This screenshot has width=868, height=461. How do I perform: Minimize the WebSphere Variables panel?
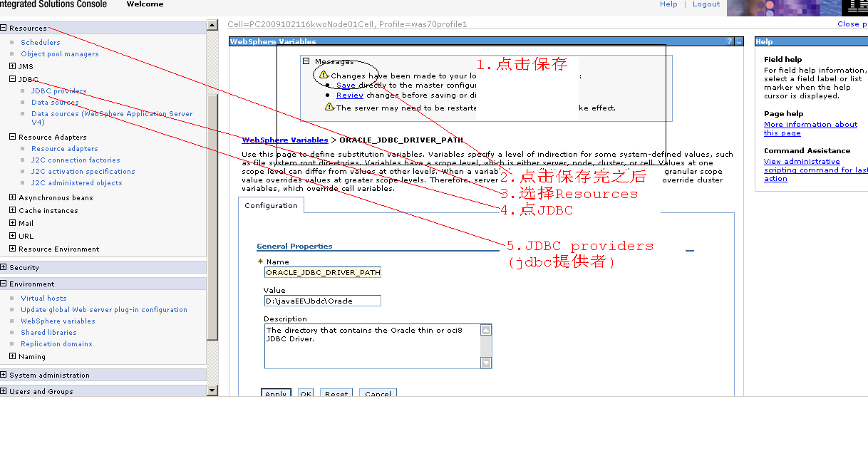(x=739, y=41)
